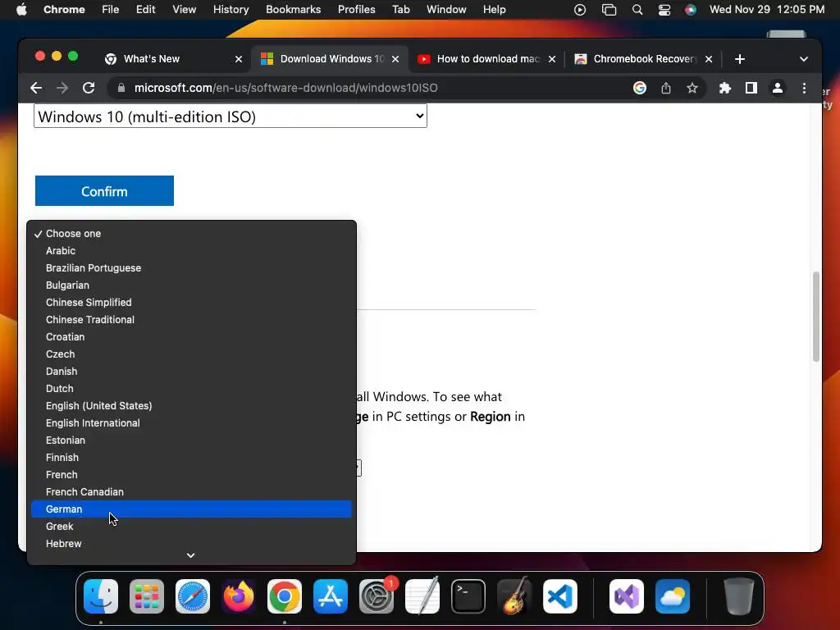840x630 pixels.
Task: Close the Chromebook Recovery tab
Action: click(708, 59)
